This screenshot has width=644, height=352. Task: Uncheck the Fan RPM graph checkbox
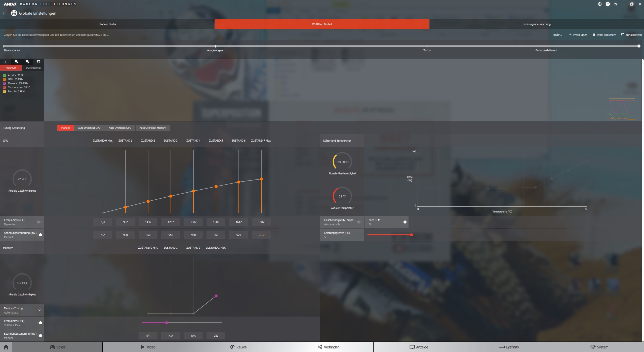coord(5,92)
